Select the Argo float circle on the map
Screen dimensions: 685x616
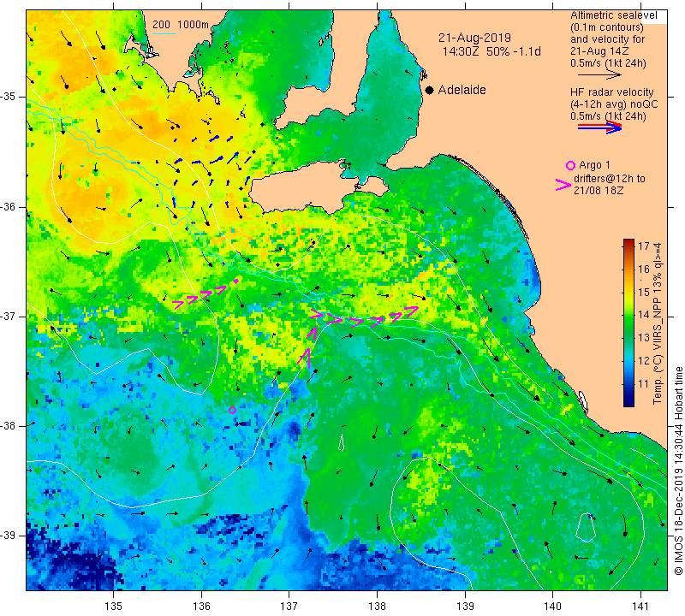(232, 410)
